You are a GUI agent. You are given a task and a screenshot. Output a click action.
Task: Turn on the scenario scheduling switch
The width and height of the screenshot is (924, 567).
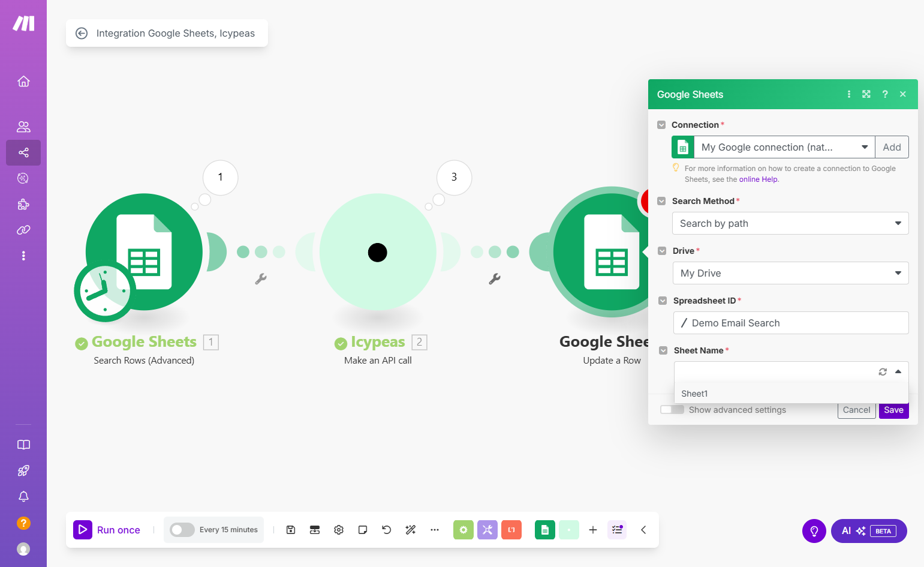coord(182,530)
